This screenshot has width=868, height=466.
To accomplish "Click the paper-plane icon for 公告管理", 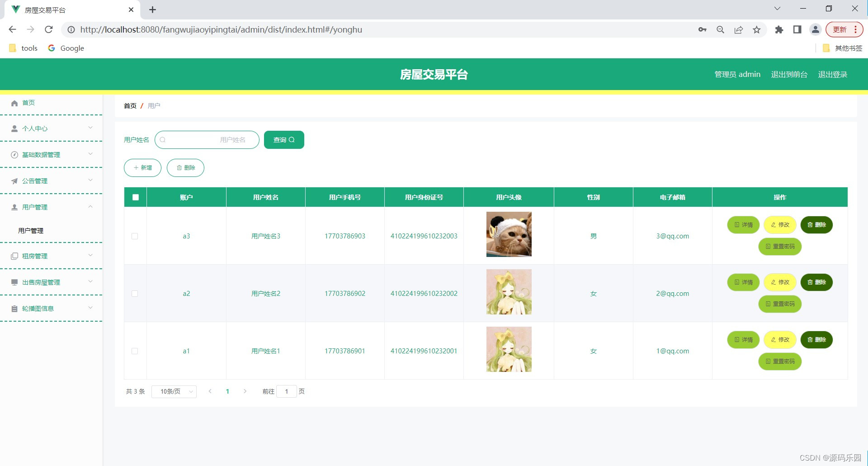I will click(14, 181).
